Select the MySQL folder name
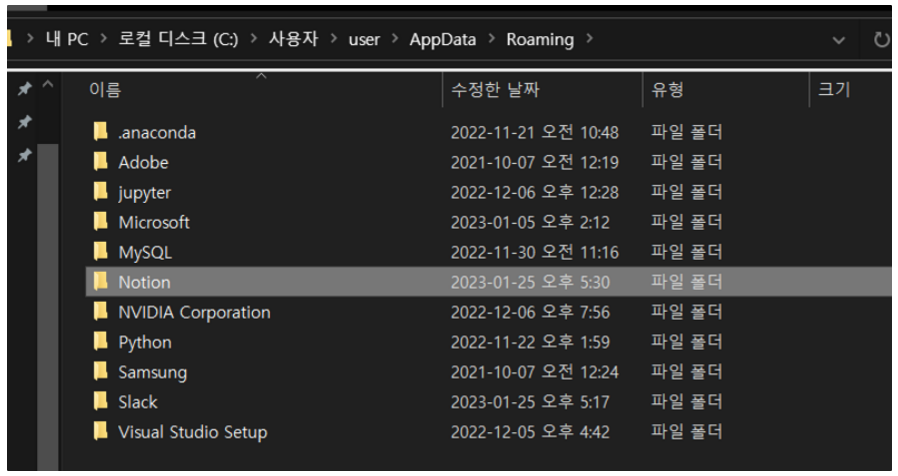The image size is (898, 476). tap(145, 253)
